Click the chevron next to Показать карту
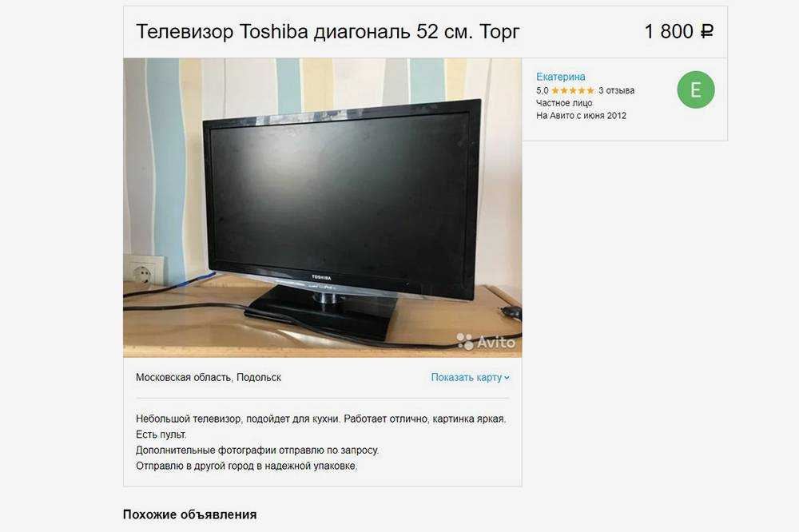The height and width of the screenshot is (532, 799). (x=507, y=378)
